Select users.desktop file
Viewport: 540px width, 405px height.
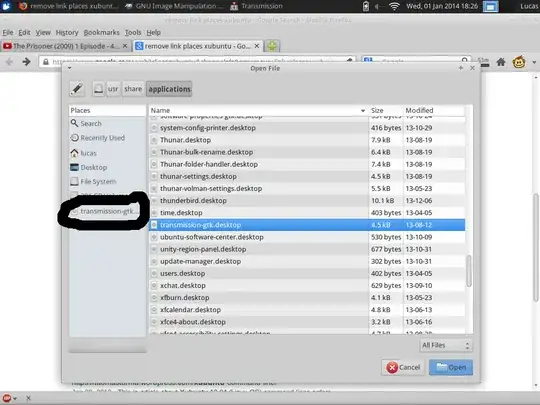tap(307, 273)
